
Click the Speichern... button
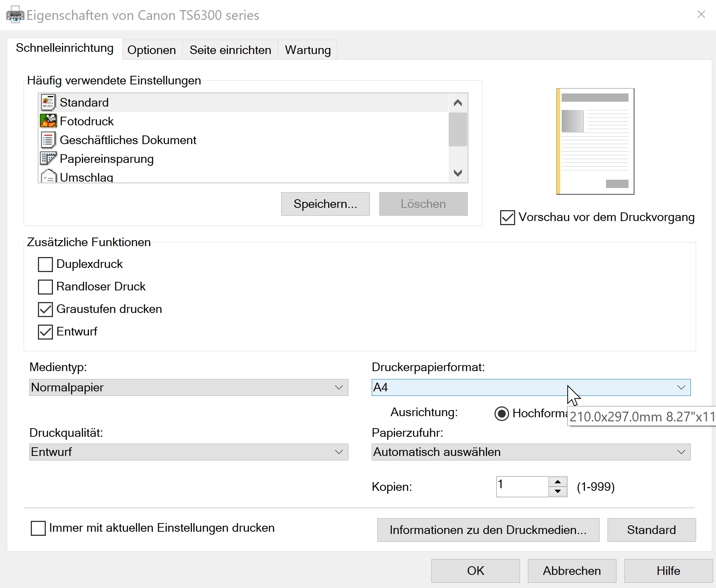point(326,204)
